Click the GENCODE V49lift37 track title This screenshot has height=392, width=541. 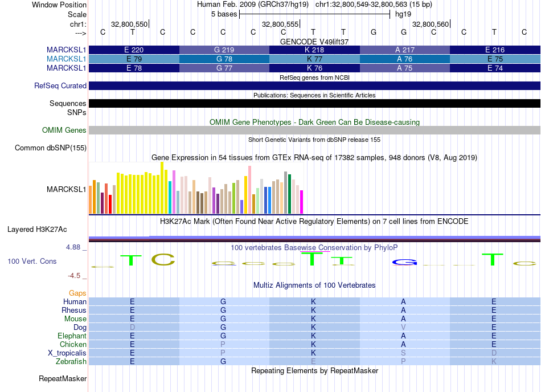click(314, 42)
